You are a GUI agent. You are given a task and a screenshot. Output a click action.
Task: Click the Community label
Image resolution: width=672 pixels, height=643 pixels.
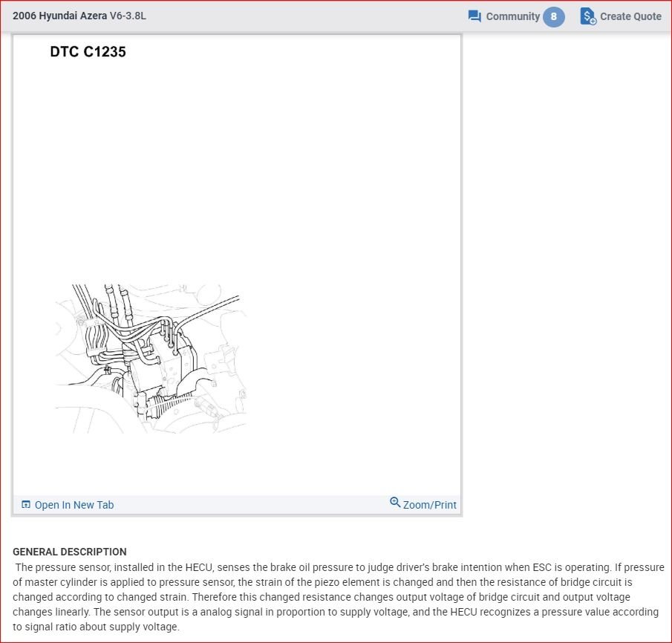[x=512, y=16]
